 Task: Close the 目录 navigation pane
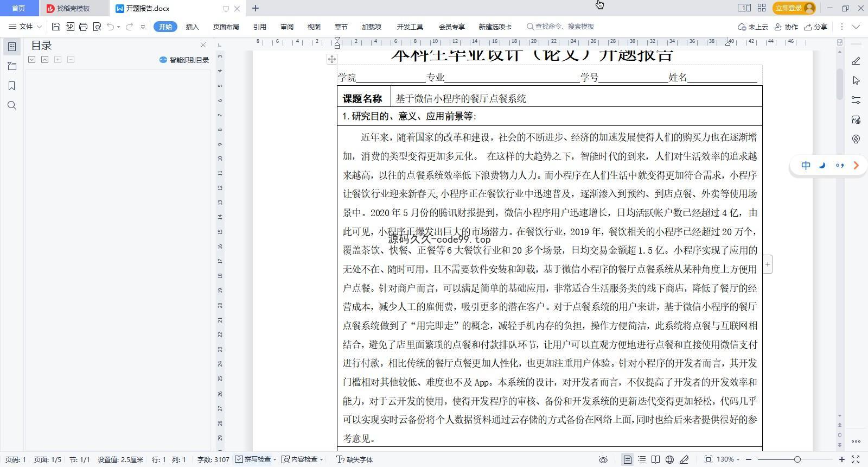[x=203, y=45]
